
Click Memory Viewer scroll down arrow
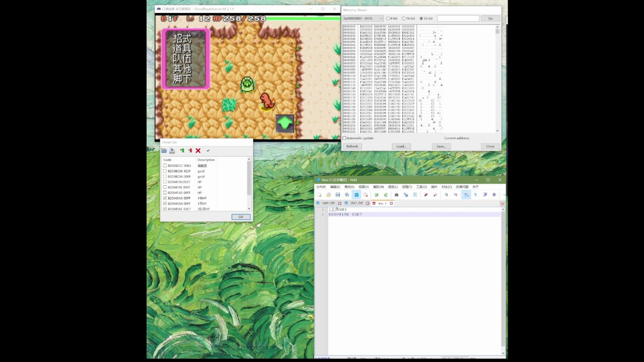[497, 131]
